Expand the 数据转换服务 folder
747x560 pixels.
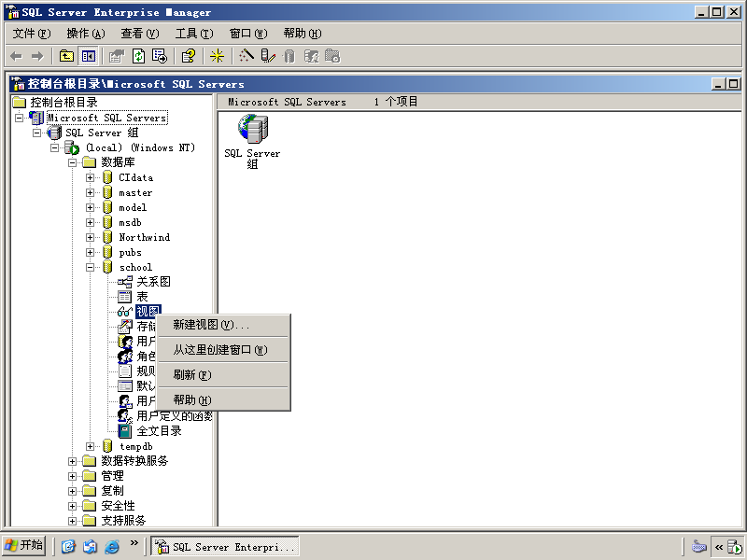(73, 461)
